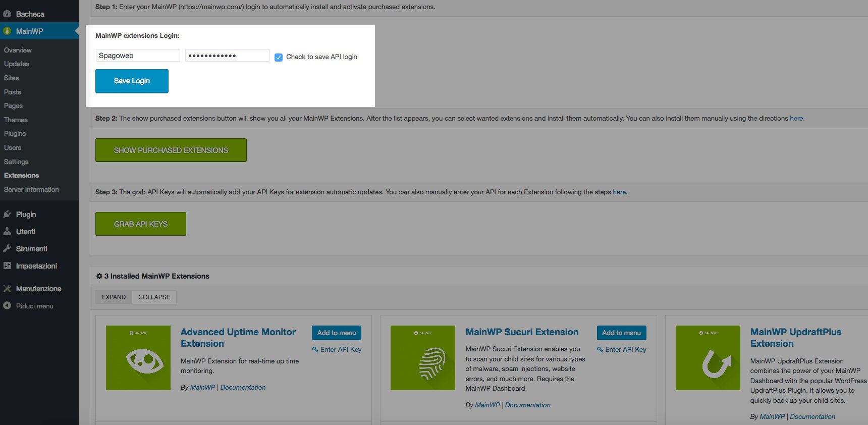Image resolution: width=868 pixels, height=425 pixels.
Task: Open the Users submenu item
Action: point(13,147)
